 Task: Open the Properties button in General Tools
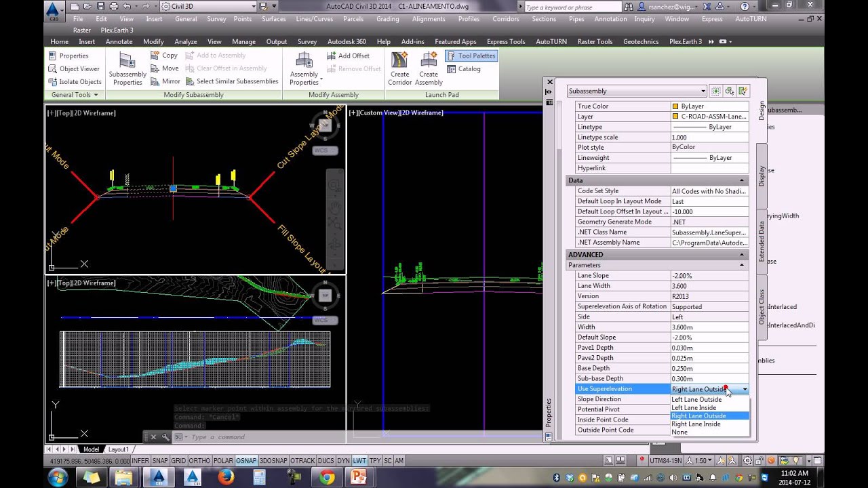(x=68, y=56)
